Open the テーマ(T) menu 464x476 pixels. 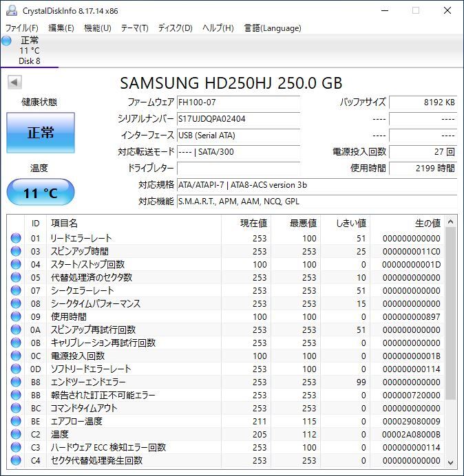135,28
